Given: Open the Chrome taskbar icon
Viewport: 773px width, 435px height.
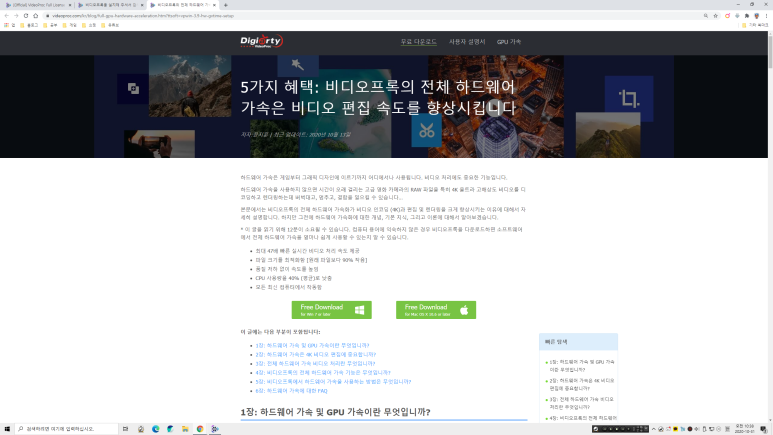Looking at the screenshot, I should [x=200, y=429].
